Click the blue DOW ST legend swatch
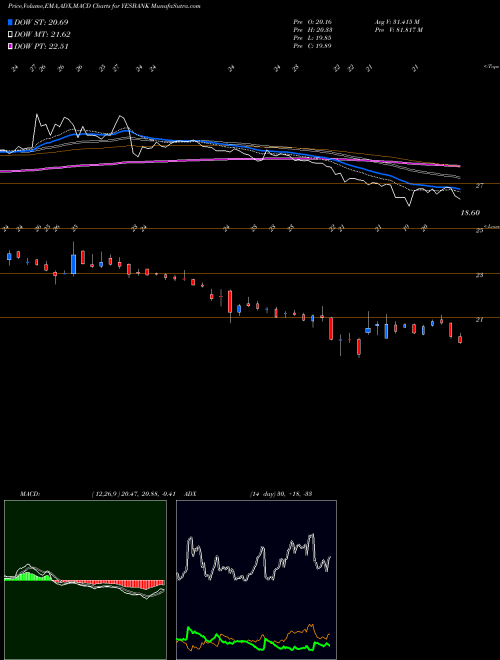 point(11,22)
